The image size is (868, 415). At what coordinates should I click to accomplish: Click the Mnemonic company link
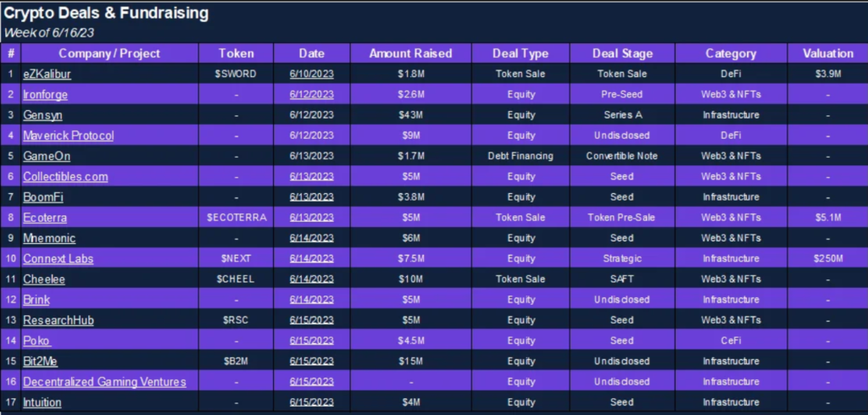49,238
